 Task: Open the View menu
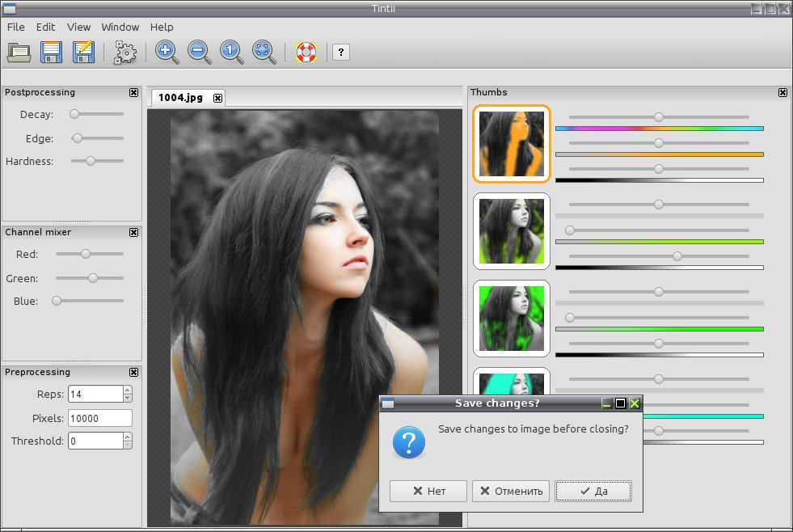(79, 27)
